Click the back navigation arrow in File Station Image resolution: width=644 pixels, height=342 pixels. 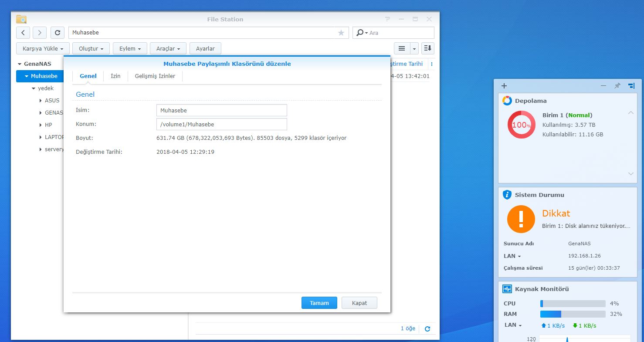pos(23,33)
